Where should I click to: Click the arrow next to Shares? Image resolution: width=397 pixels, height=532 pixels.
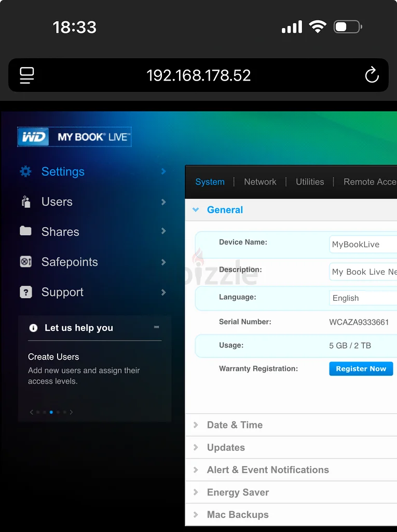tap(163, 231)
